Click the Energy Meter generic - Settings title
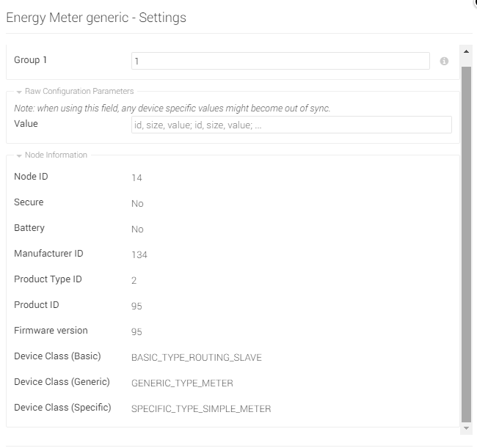The height and width of the screenshot is (448, 477). [x=96, y=18]
